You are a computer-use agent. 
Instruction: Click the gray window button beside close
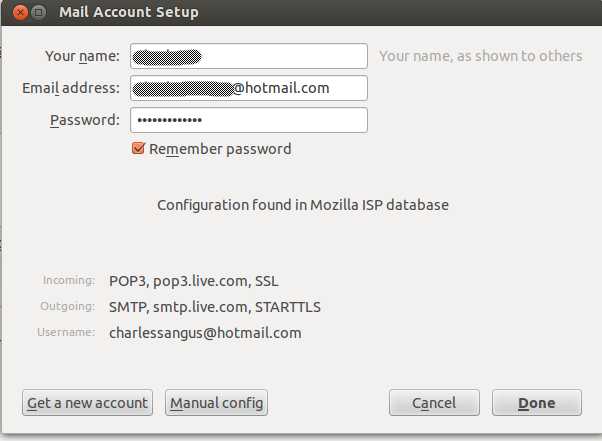click(38, 13)
